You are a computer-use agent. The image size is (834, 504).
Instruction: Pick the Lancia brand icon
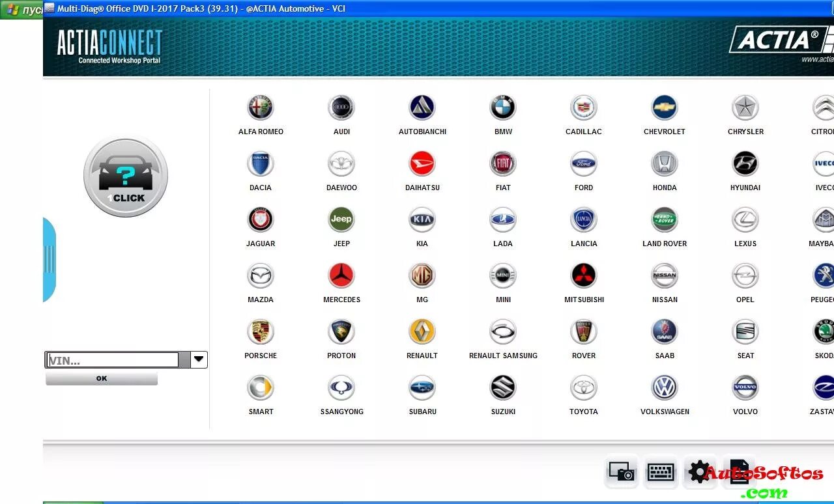point(584,219)
